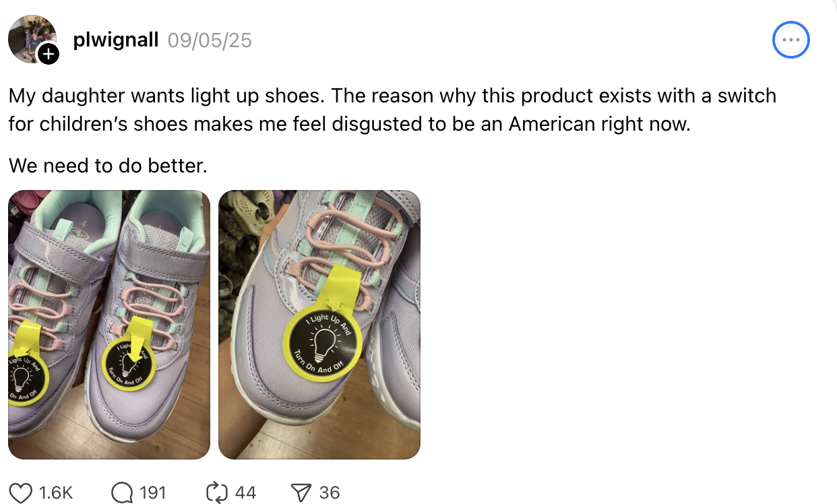Open the post permalink dated 09/05/25
837x504 pixels.
pos(210,40)
